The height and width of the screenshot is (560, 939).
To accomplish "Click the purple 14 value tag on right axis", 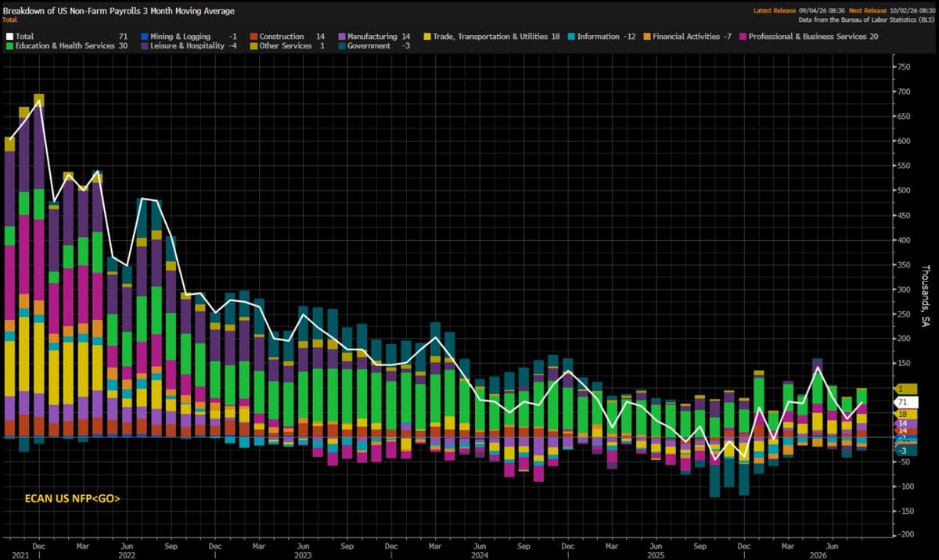I will [905, 423].
